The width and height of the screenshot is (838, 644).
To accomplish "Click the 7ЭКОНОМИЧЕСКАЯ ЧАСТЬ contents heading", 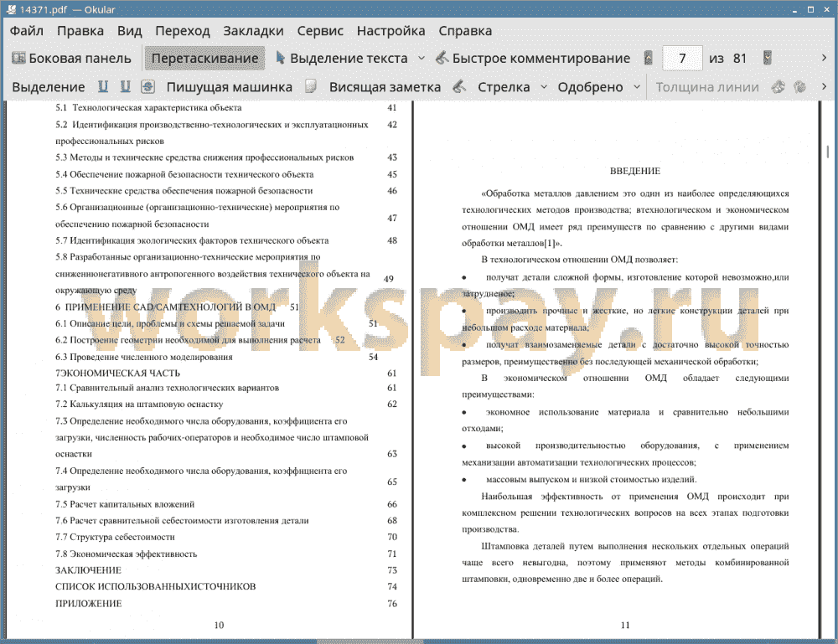I will tap(117, 374).
